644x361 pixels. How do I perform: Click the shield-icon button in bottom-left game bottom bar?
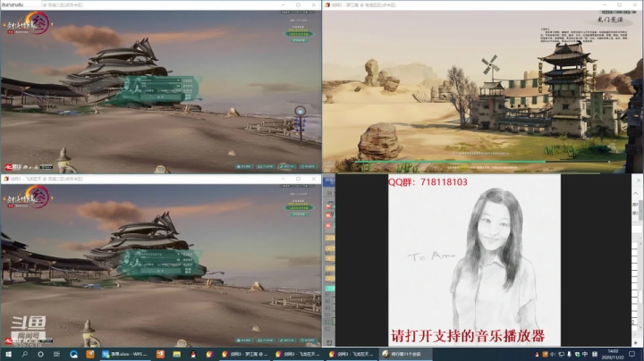click(x=308, y=340)
